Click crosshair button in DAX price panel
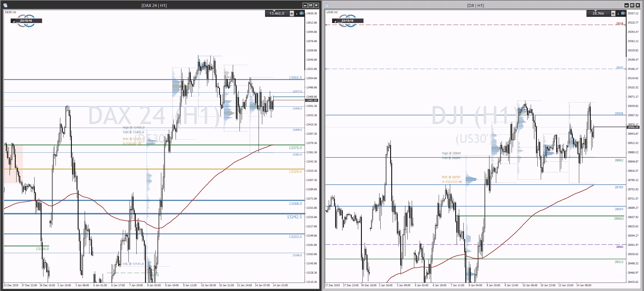Viewport: 644px width, 291px height. pyautogui.click(x=292, y=13)
